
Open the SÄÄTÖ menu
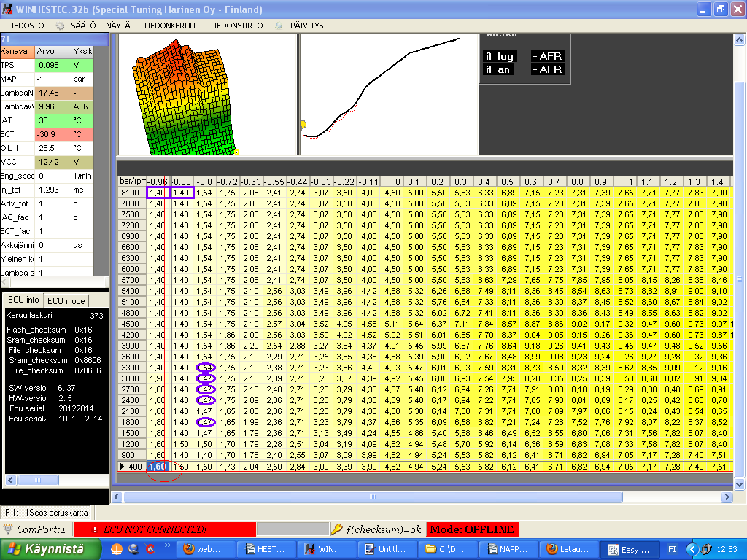coord(83,26)
